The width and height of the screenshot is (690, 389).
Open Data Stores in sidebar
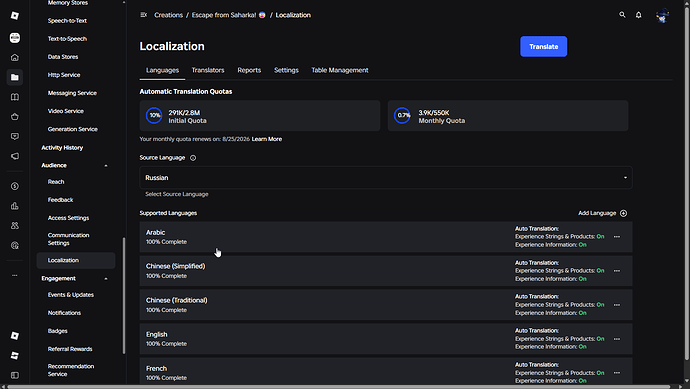point(63,57)
